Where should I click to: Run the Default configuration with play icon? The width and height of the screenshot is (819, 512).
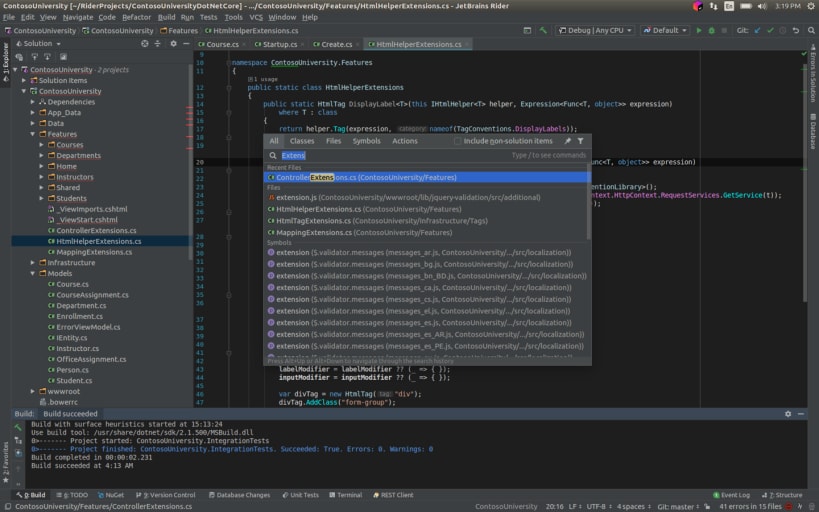699,31
